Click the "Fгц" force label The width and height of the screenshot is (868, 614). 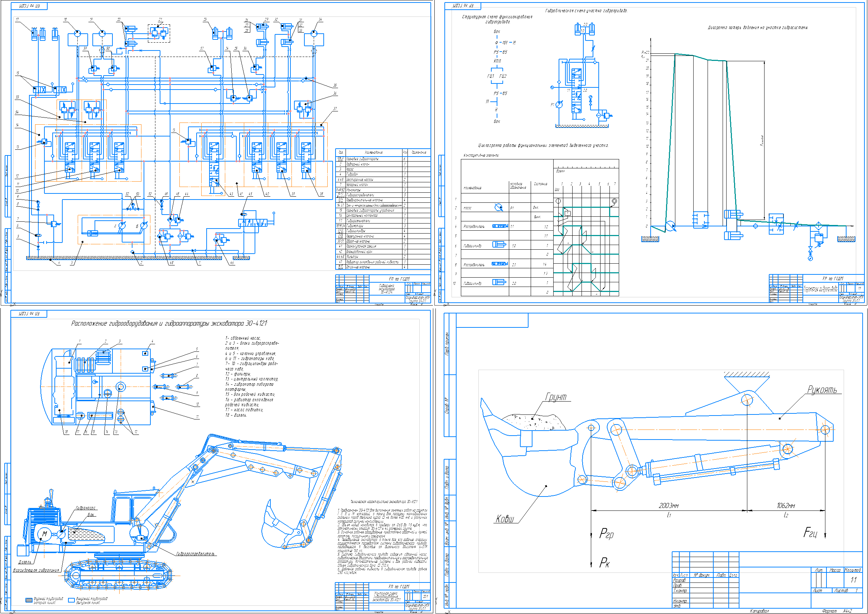point(810,533)
